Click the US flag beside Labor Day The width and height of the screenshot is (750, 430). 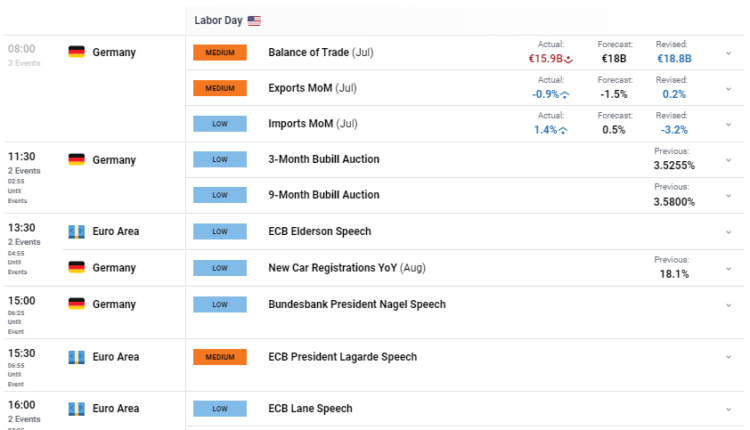(x=254, y=20)
